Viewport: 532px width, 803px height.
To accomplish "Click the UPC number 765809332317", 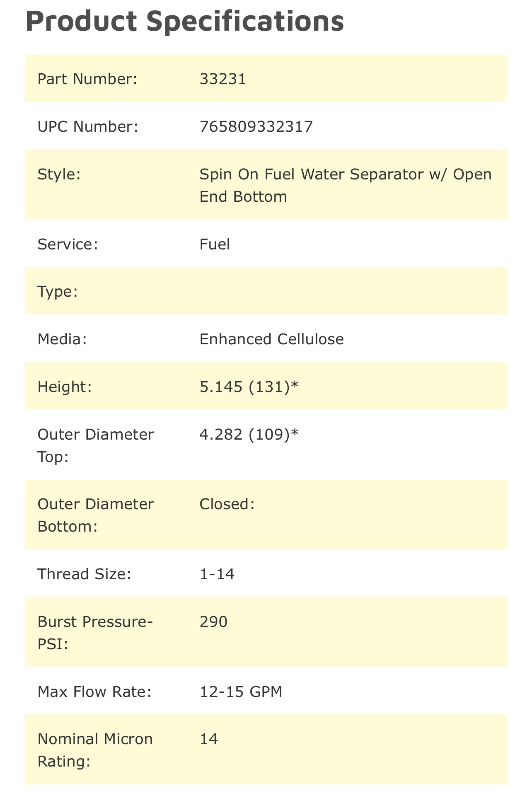I will [x=256, y=126].
